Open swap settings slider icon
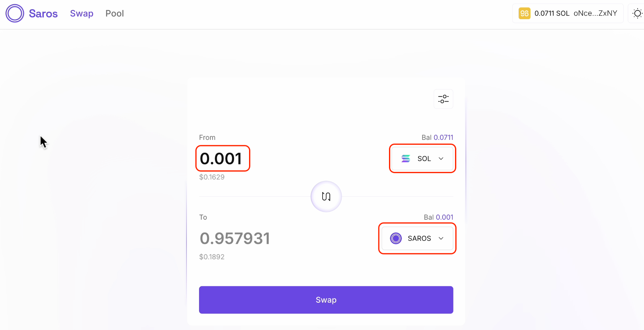 [x=443, y=99]
